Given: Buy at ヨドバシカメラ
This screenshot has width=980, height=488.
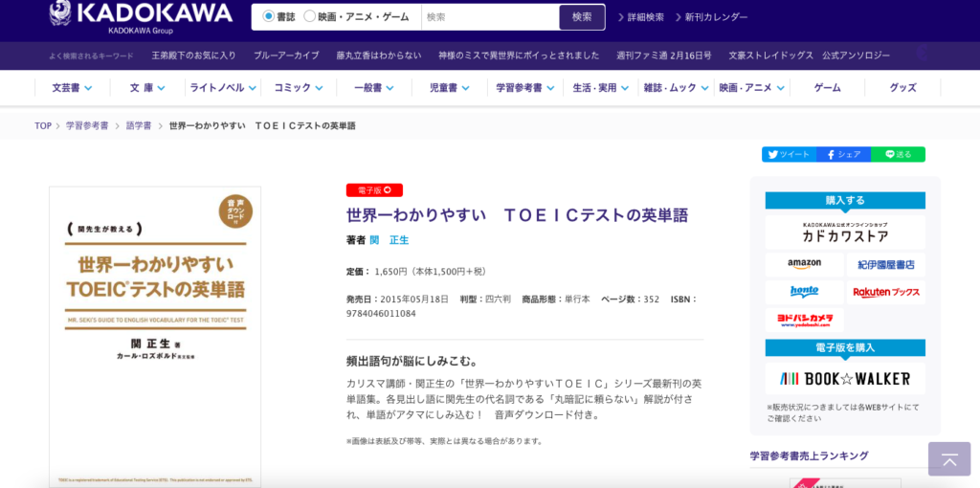Looking at the screenshot, I should (x=804, y=320).
